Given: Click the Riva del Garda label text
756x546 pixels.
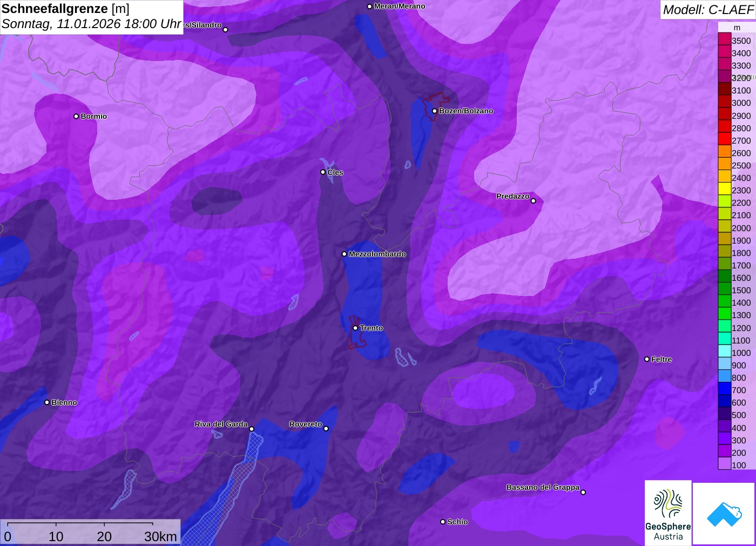Looking at the screenshot, I should coord(221,424).
